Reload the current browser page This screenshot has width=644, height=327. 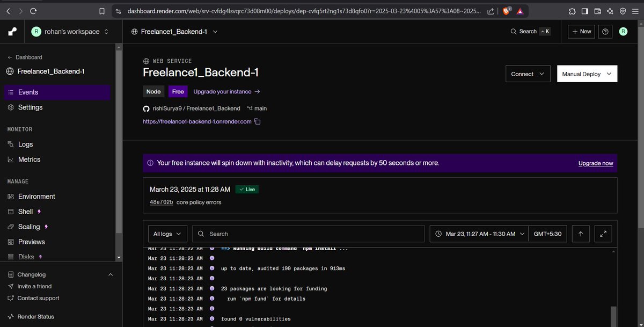[x=34, y=11]
